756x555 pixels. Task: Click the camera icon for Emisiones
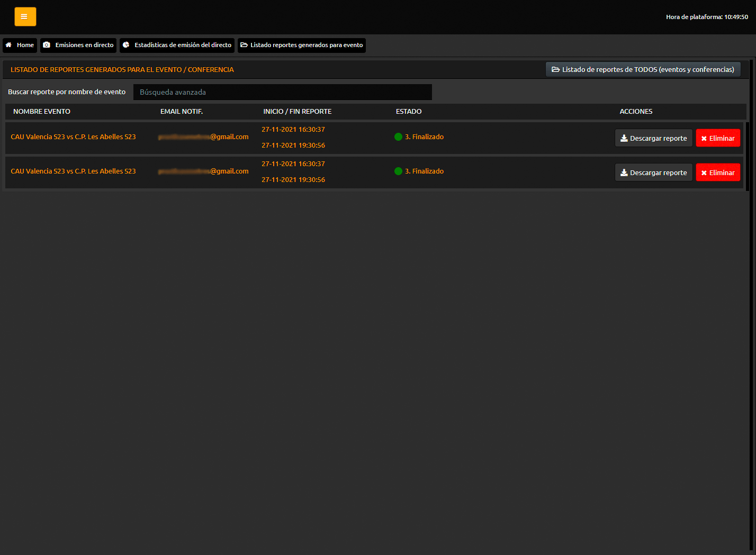pyautogui.click(x=47, y=45)
